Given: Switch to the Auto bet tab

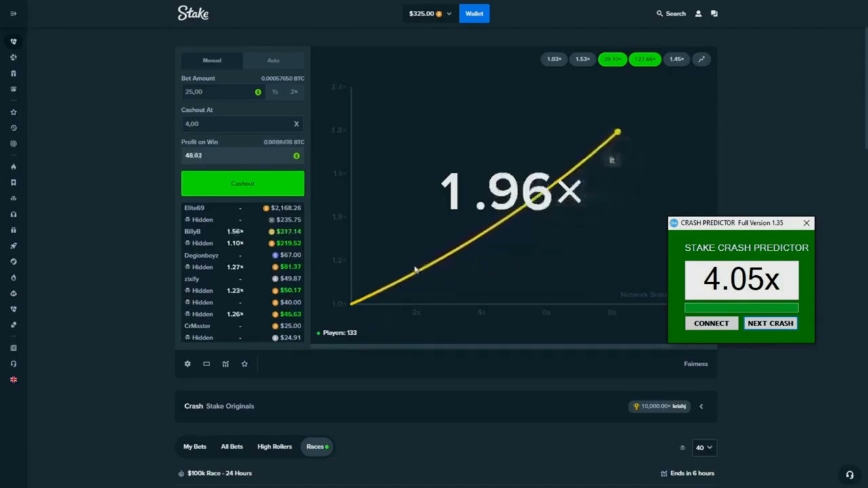Looking at the screenshot, I should pos(273,60).
